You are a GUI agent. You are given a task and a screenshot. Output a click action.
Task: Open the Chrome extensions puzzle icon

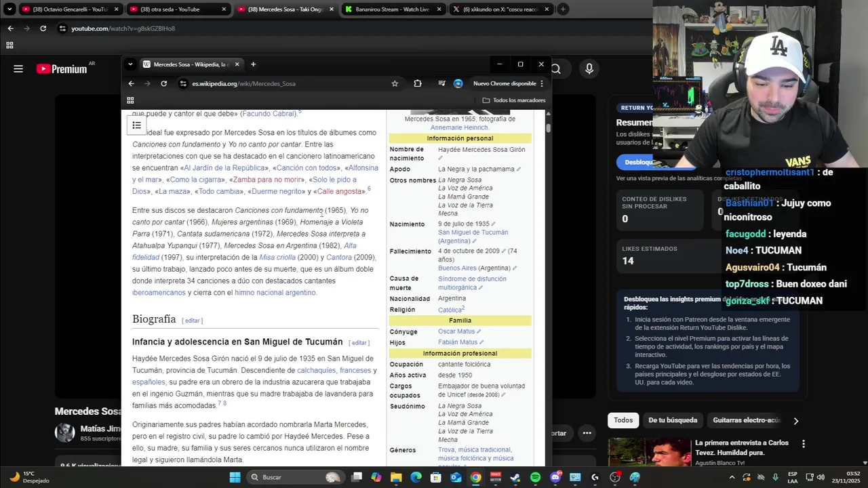pyautogui.click(x=418, y=83)
